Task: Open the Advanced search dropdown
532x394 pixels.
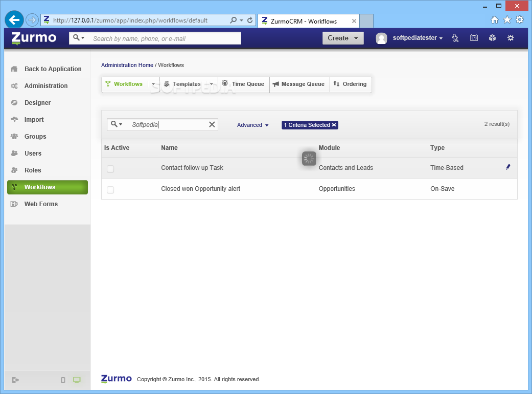Action: pos(253,125)
